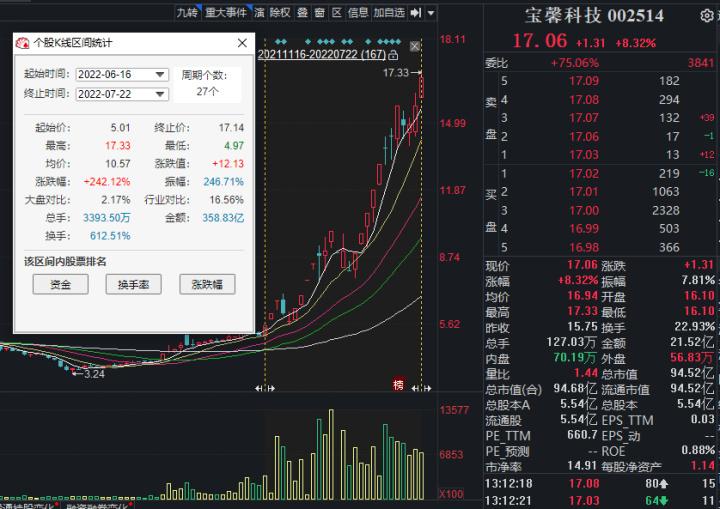Viewport: 720px width, 509px height.
Task: Click the 2022-07-22 end date field
Action: [122, 94]
